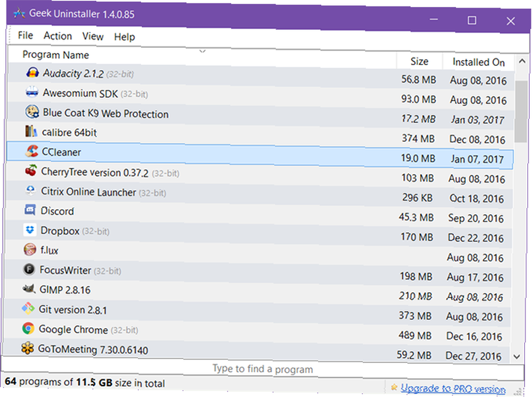Select Git version 2.8.1
The image size is (532, 398).
click(73, 310)
